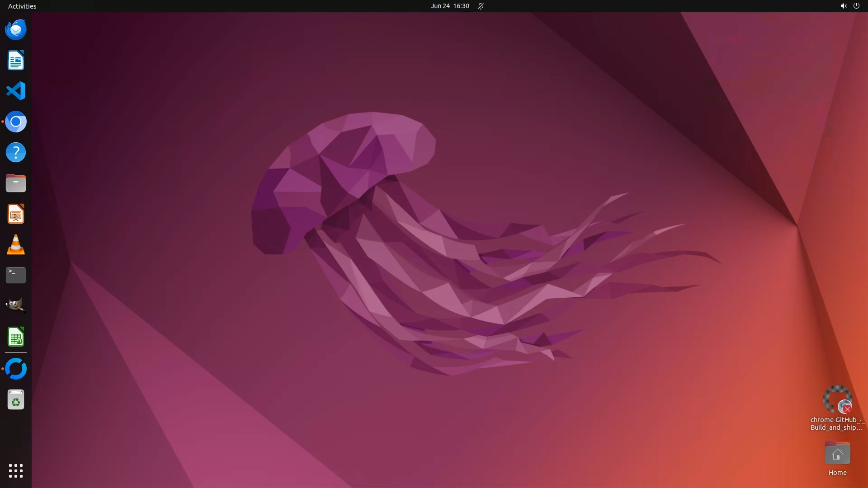The width and height of the screenshot is (868, 488).
Task: Open Visual Studio Code
Action: (16, 91)
